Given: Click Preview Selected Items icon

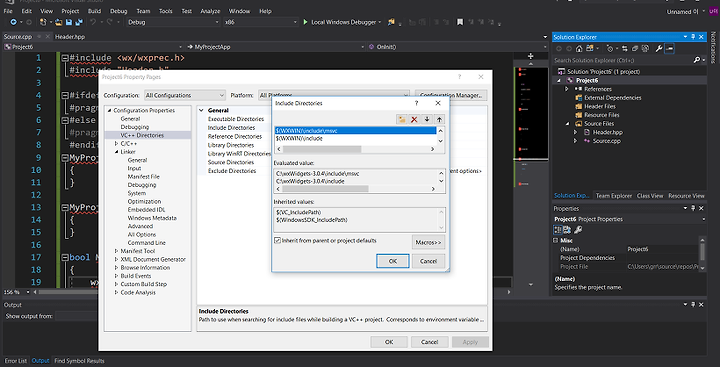Looking at the screenshot, I should click(669, 49).
